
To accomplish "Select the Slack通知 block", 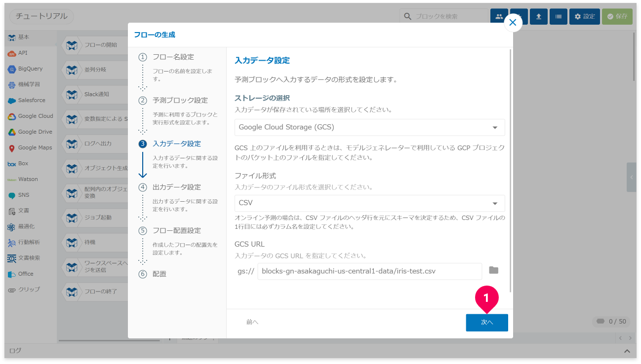I will pyautogui.click(x=95, y=94).
